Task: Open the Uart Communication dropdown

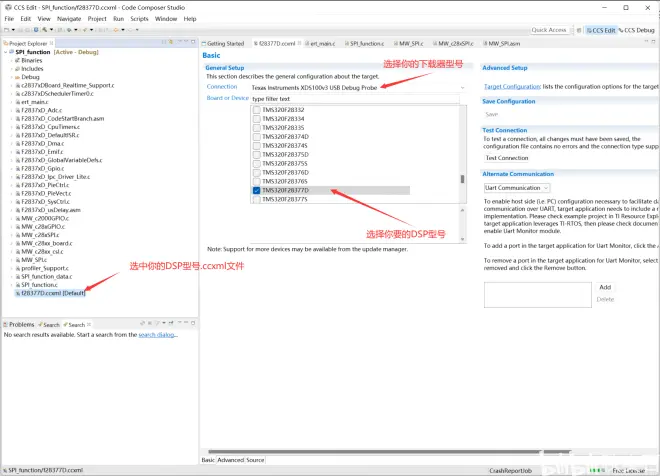Action: point(546,188)
